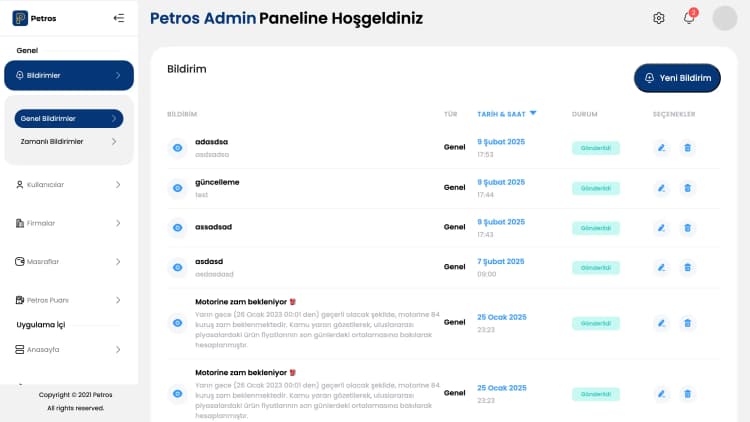The image size is (750, 422).
Task: Click the Yeni Bildirim button
Action: point(677,78)
